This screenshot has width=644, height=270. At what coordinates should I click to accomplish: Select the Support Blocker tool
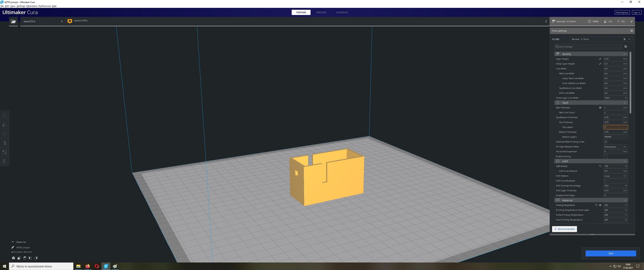[x=5, y=161]
